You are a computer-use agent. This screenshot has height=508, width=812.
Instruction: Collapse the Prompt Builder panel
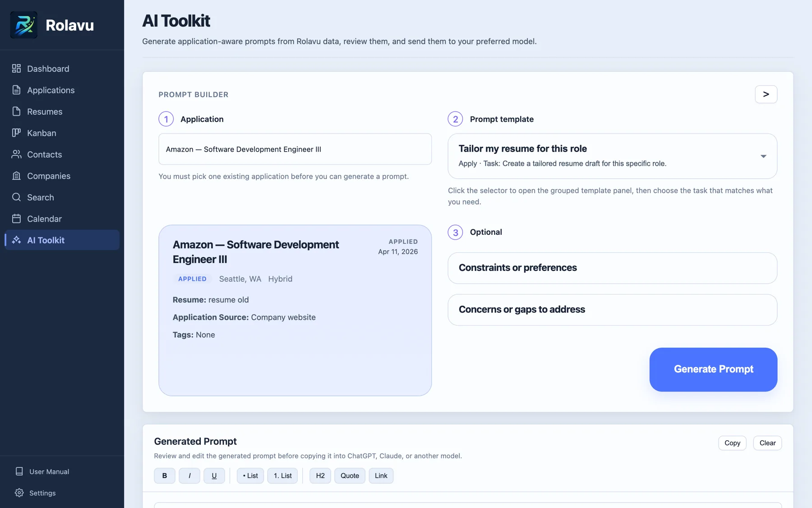tap(766, 94)
